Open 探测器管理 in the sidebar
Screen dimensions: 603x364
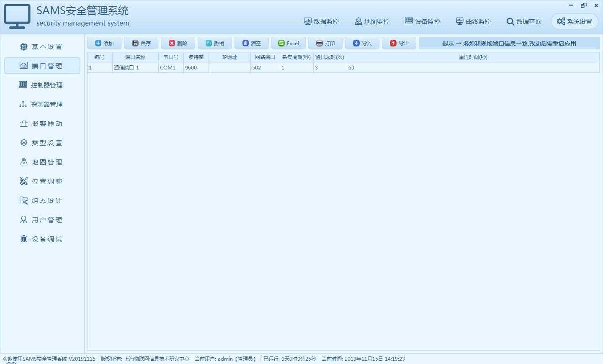pyautogui.click(x=42, y=104)
